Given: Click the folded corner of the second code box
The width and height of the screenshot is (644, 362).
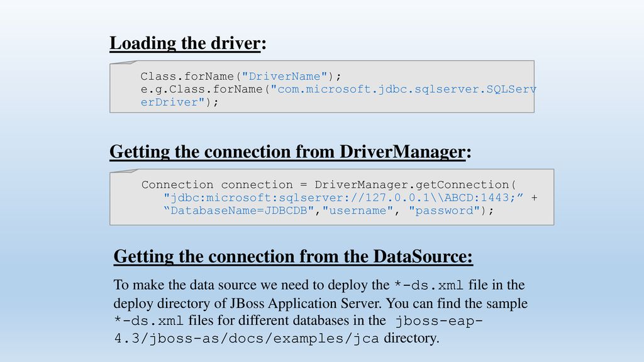Looking at the screenshot, I should pyautogui.click(x=123, y=171).
